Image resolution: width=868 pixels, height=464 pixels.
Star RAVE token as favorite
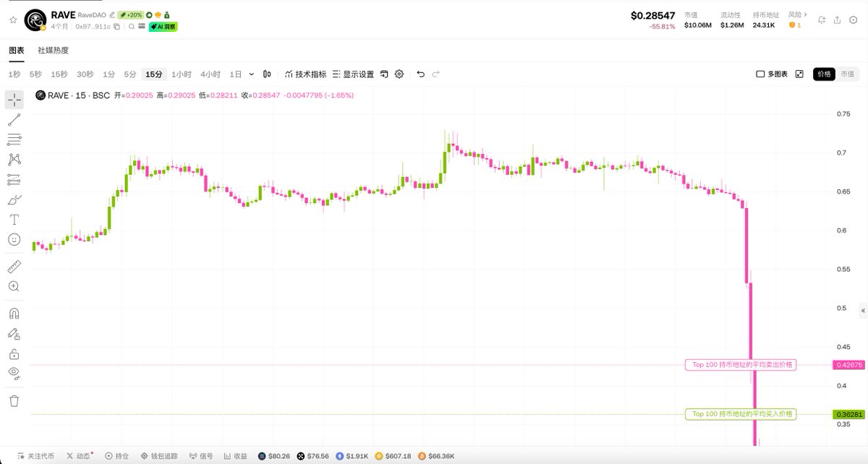(13, 20)
